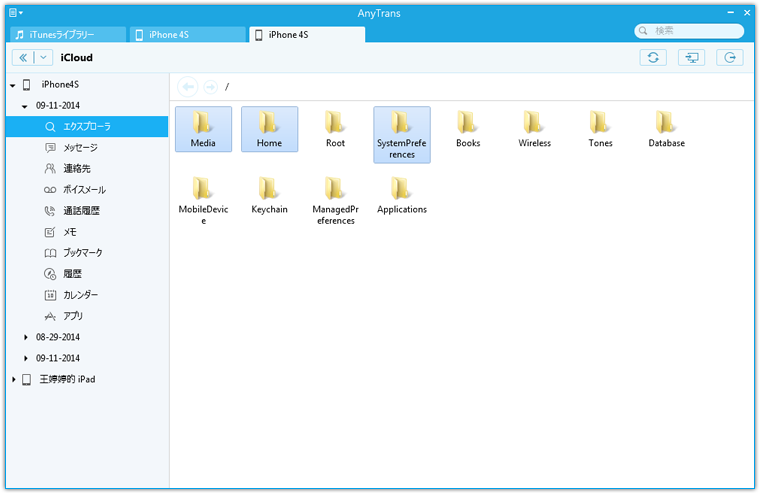Collapse the expanded 09-11-2014 backup
Image resolution: width=760 pixels, height=494 pixels.
tap(25, 106)
